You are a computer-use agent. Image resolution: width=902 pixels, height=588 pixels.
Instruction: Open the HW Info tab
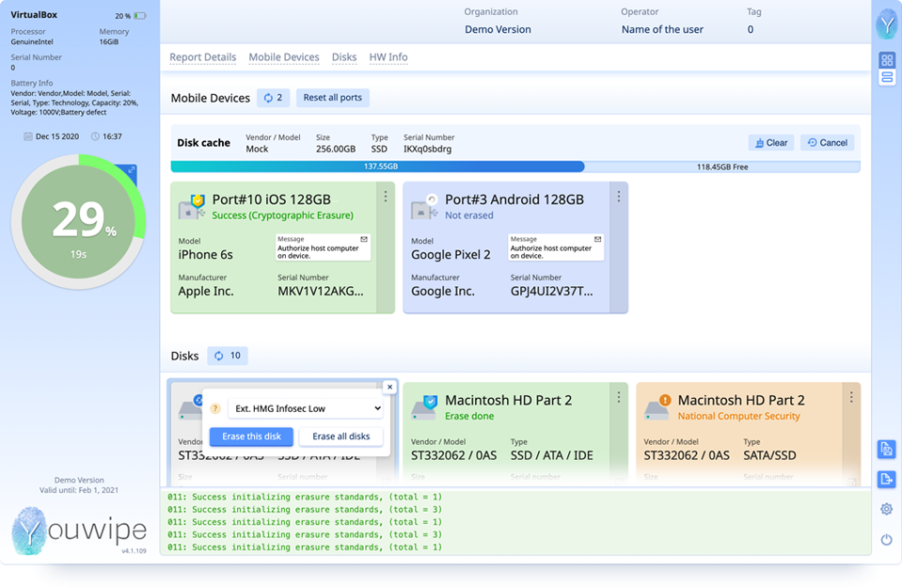click(388, 57)
